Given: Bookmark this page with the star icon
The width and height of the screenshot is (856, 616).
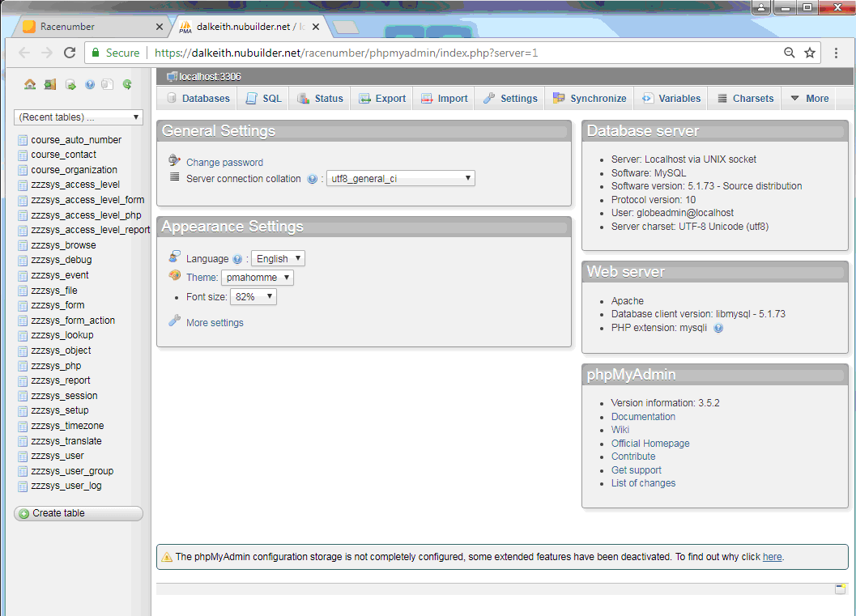Looking at the screenshot, I should (x=810, y=53).
